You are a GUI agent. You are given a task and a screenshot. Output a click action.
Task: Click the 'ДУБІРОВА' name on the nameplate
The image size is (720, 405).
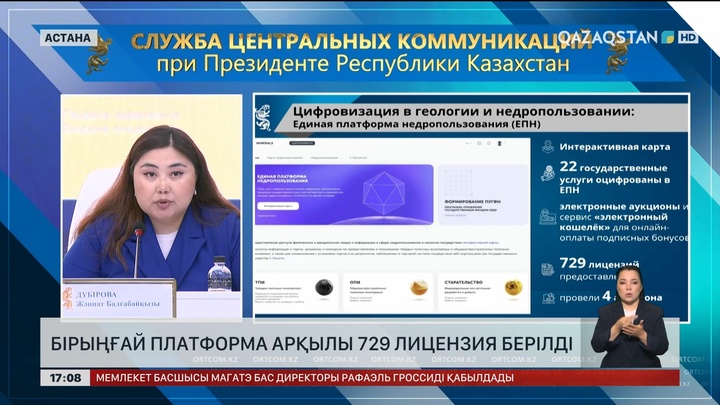pyautogui.click(x=96, y=294)
